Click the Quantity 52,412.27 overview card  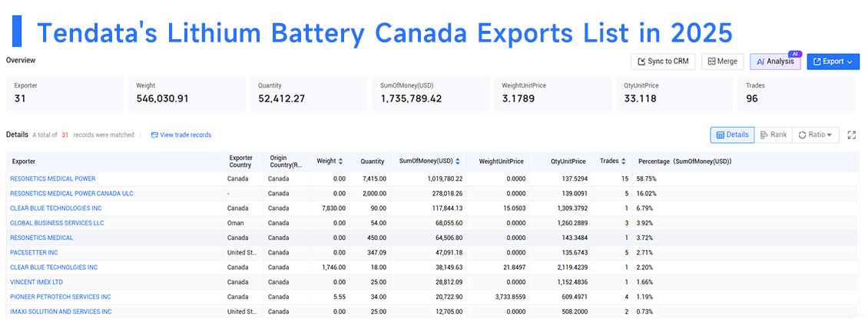pyautogui.click(x=309, y=94)
